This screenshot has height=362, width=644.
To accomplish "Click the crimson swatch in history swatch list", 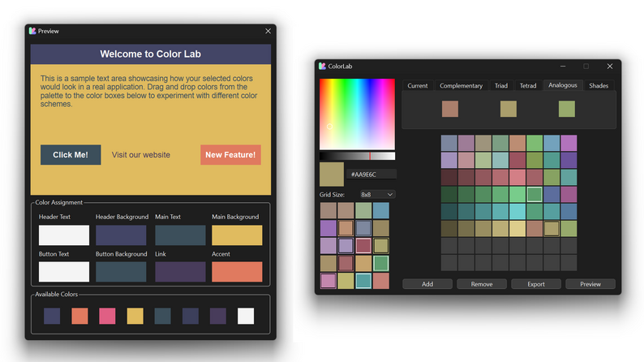I will pyautogui.click(x=363, y=246).
